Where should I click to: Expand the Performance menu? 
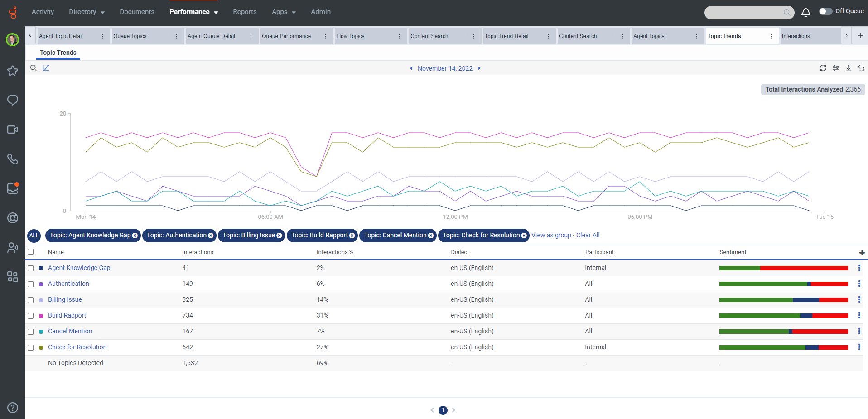194,12
